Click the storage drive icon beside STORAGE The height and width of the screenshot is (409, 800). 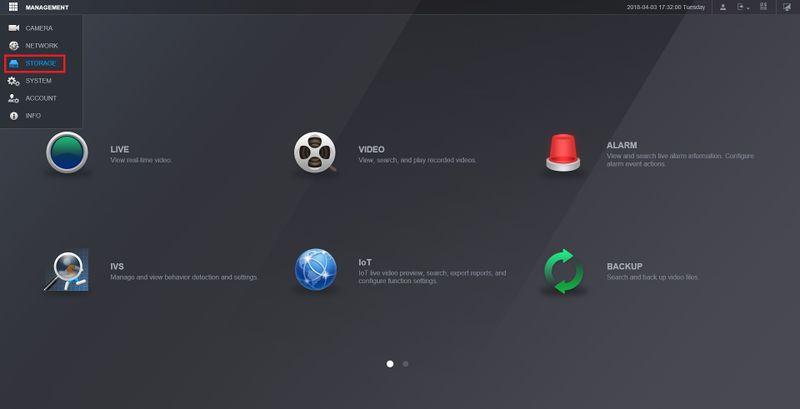(x=14, y=63)
